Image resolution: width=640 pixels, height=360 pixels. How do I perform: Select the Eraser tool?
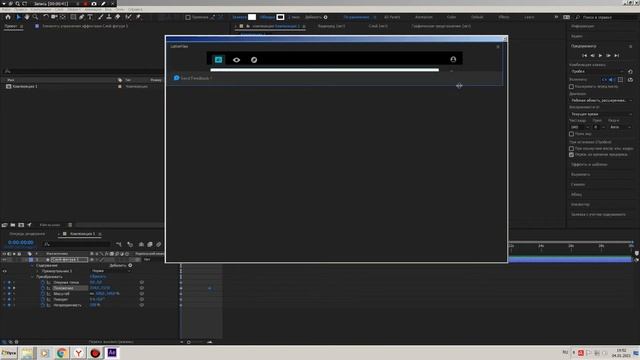click(x=118, y=17)
